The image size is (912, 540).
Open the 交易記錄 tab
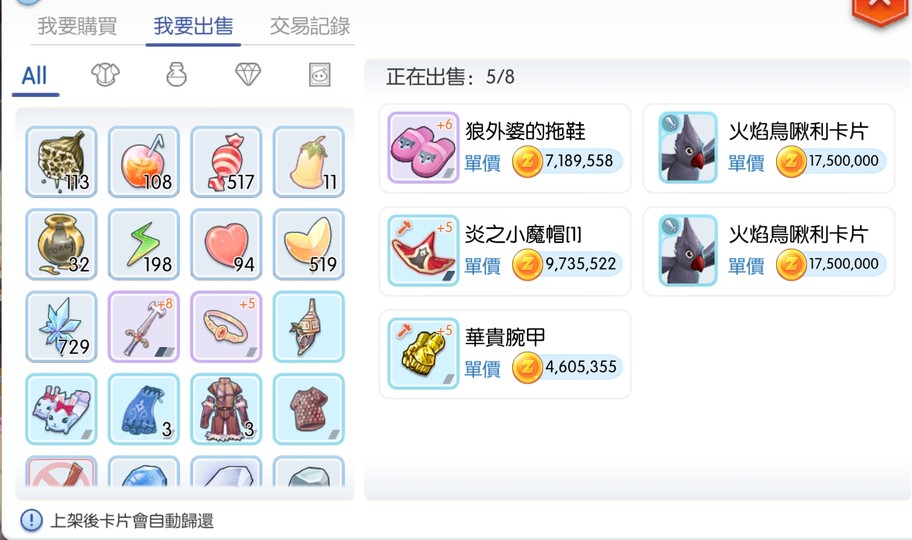[x=309, y=26]
